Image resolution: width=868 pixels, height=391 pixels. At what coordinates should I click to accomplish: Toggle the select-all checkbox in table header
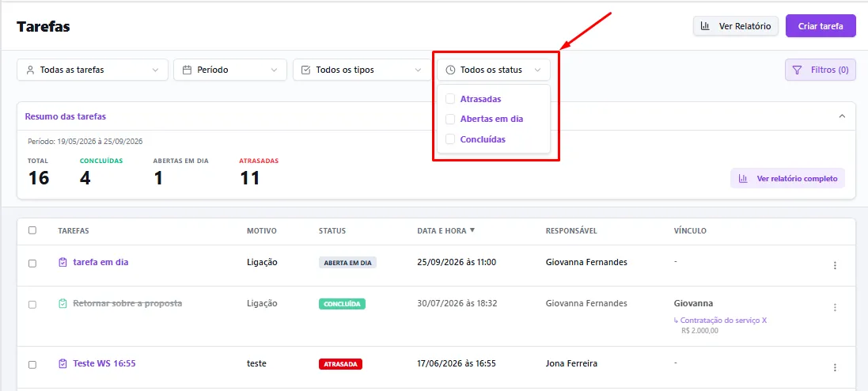tap(32, 230)
